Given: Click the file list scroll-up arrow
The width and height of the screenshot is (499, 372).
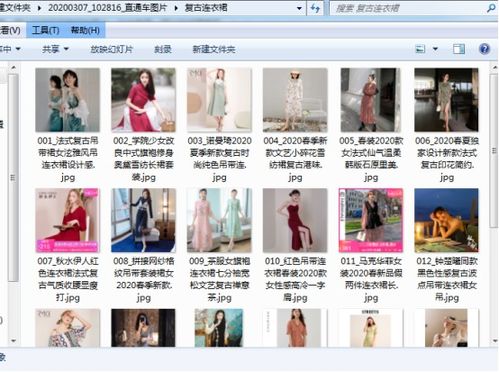Looking at the screenshot, I should 494,68.
